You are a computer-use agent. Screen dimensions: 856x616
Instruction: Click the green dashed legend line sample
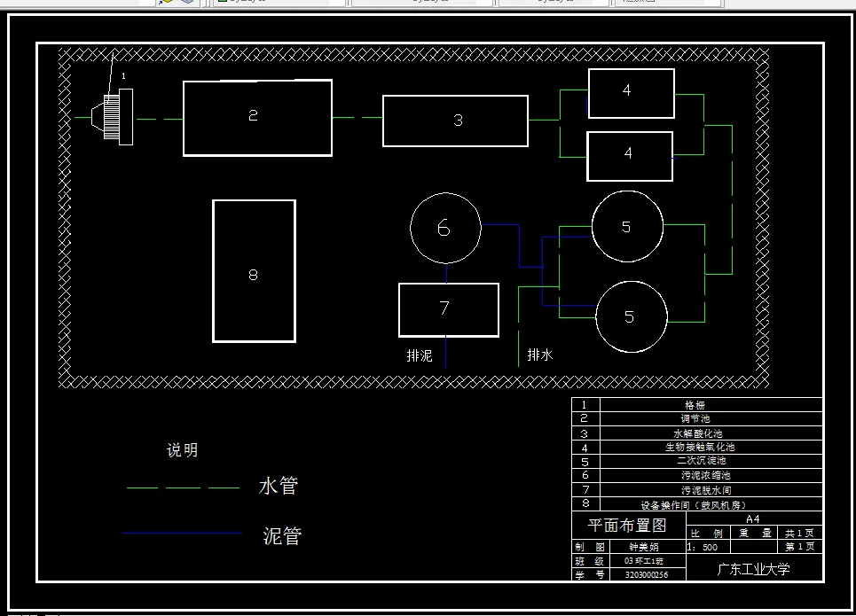click(183, 487)
